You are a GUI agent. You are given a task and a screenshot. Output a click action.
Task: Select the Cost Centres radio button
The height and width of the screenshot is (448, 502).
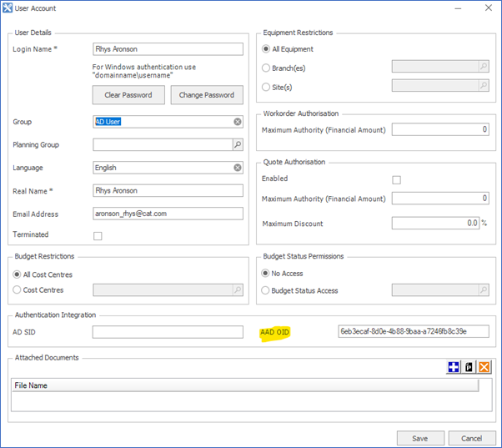click(17, 289)
